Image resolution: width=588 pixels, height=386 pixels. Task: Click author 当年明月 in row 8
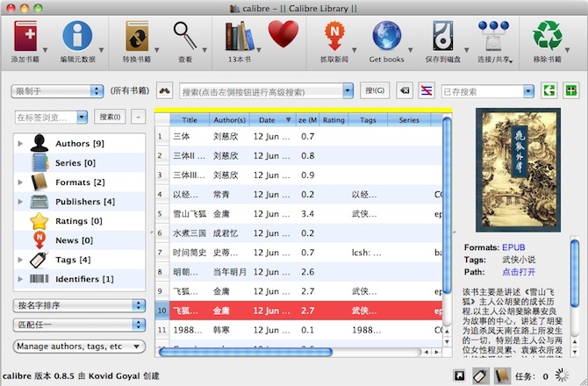[x=230, y=272]
